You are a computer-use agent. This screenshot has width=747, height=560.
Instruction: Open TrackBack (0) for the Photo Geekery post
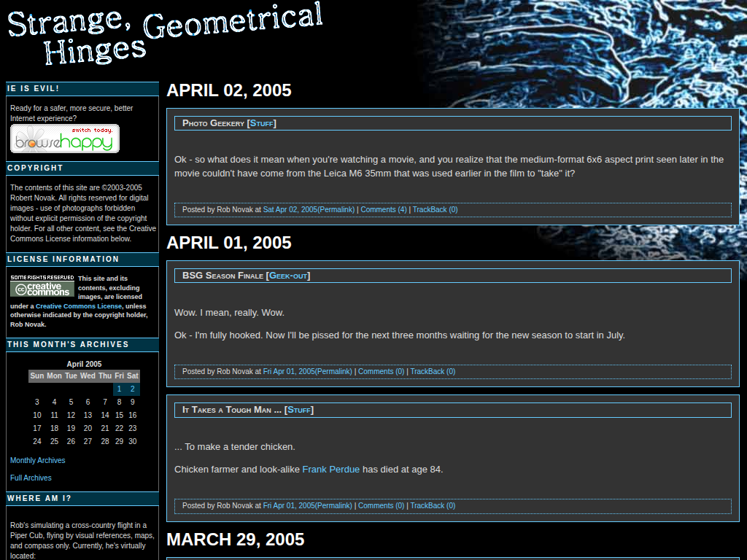[435, 210]
